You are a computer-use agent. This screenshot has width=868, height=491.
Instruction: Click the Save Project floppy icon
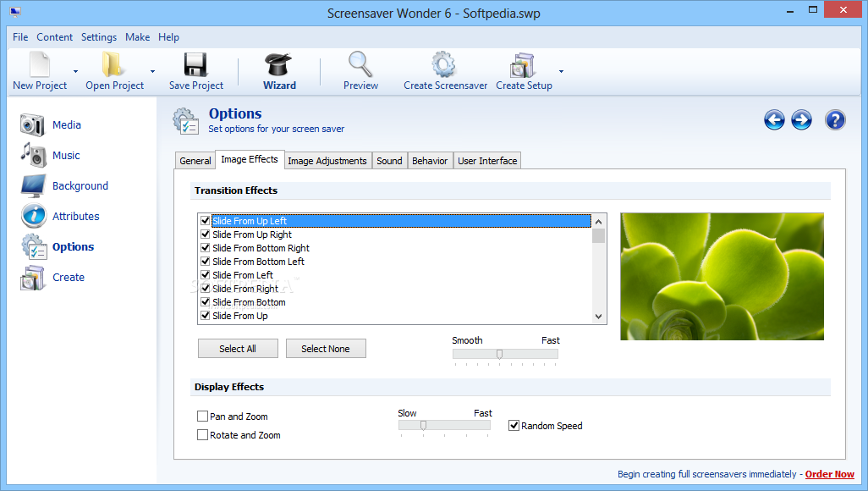pos(195,64)
